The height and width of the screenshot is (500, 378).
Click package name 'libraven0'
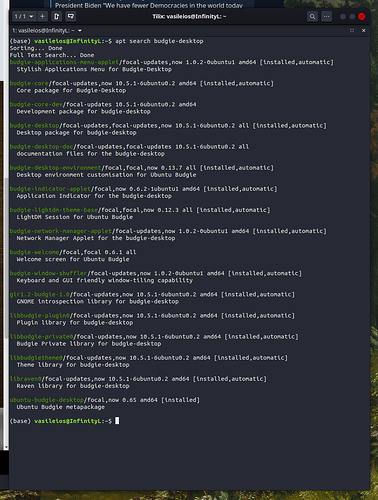click(26, 379)
